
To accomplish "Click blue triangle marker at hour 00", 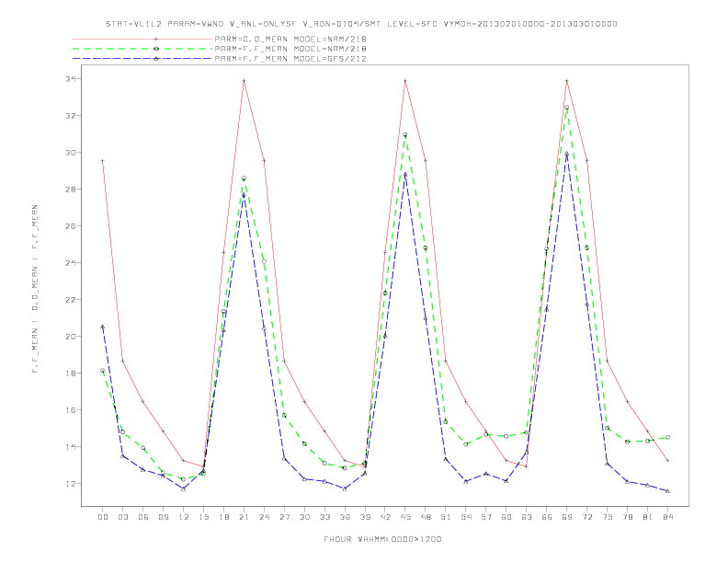I will pyautogui.click(x=103, y=327).
